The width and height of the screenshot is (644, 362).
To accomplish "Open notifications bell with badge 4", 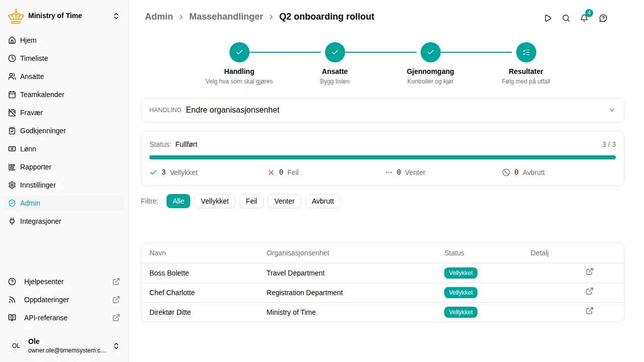I will [584, 18].
